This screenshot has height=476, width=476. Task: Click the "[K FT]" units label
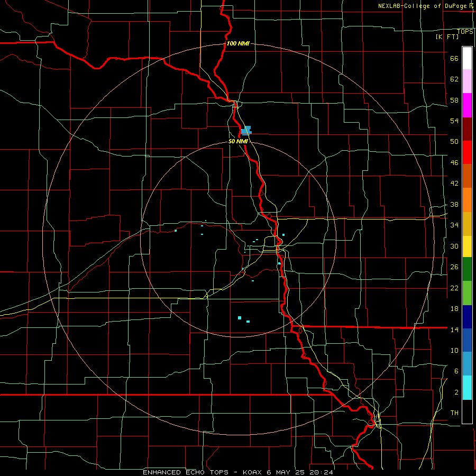[447, 36]
